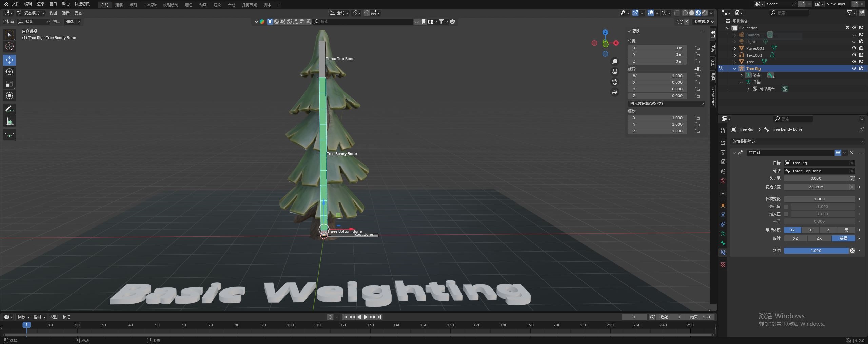The width and height of the screenshot is (868, 344).
Task: Select the Scale tool in left toolbar
Action: point(9,84)
